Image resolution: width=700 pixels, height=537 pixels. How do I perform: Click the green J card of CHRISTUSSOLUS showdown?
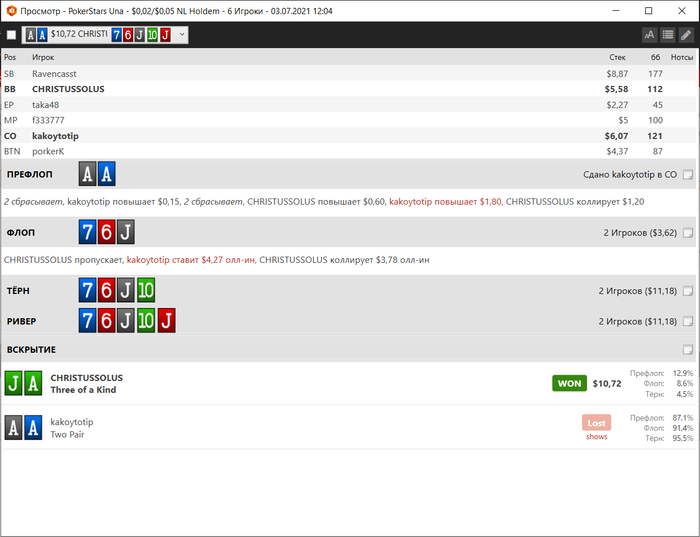(13, 383)
